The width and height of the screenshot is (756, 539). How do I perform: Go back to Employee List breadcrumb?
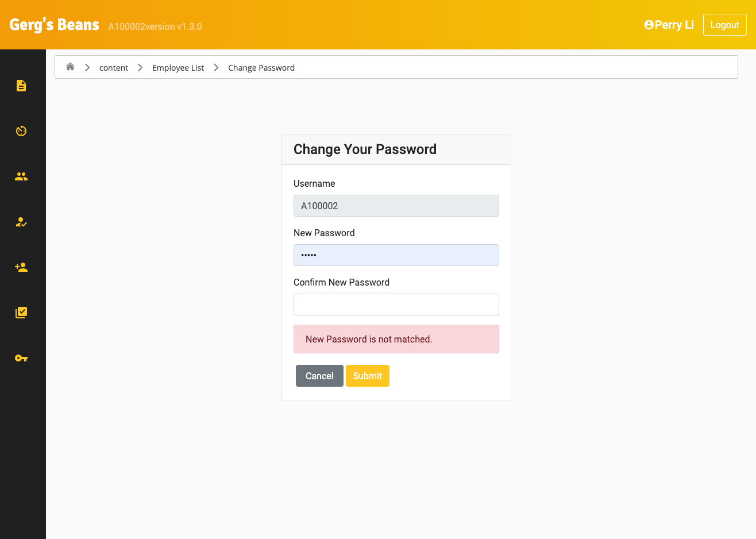(x=178, y=68)
